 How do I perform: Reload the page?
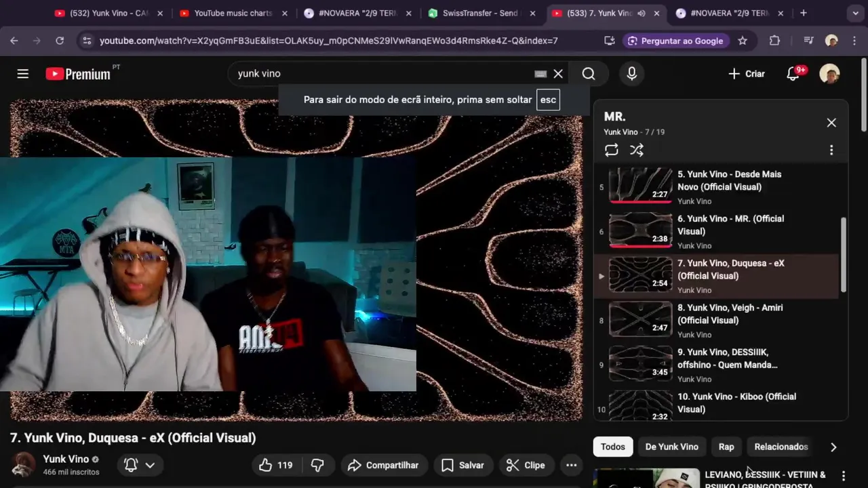coord(60,41)
